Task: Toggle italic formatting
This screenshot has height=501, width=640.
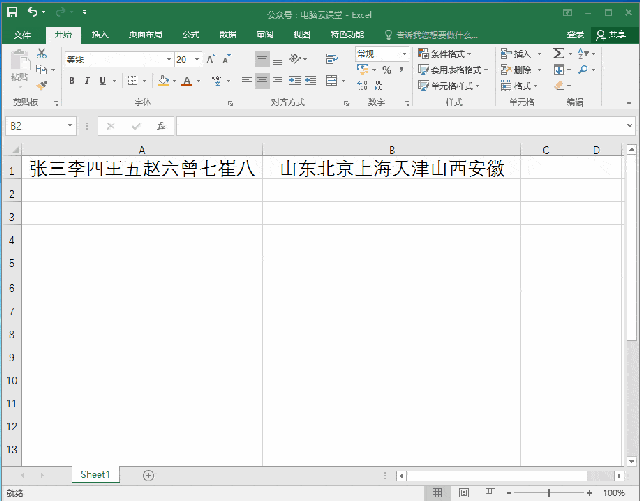Action: pyautogui.click(x=87, y=80)
